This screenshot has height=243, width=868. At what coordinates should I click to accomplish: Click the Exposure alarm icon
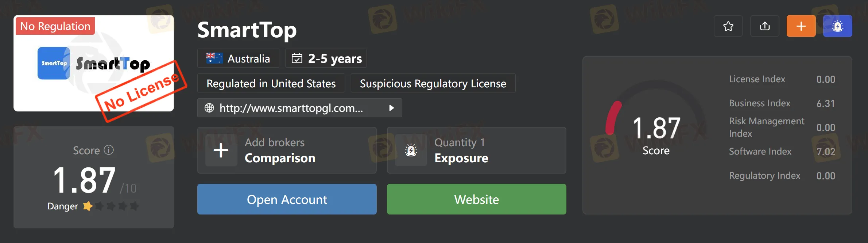point(411,150)
